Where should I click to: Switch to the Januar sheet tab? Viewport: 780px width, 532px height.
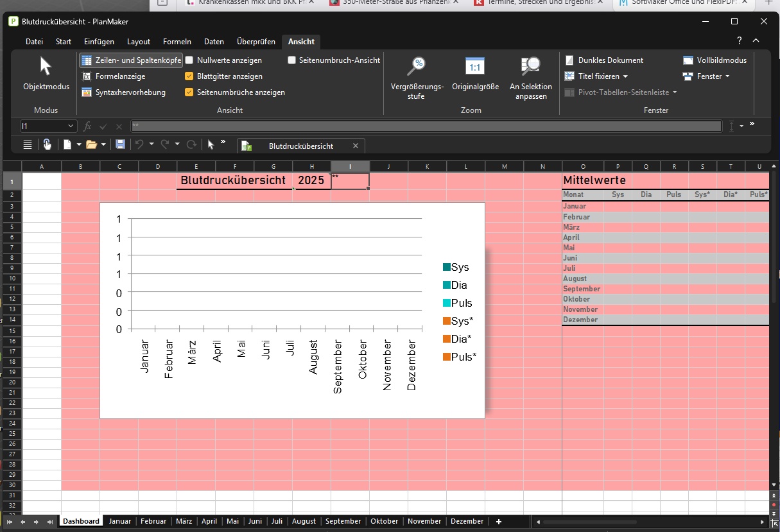(120, 521)
